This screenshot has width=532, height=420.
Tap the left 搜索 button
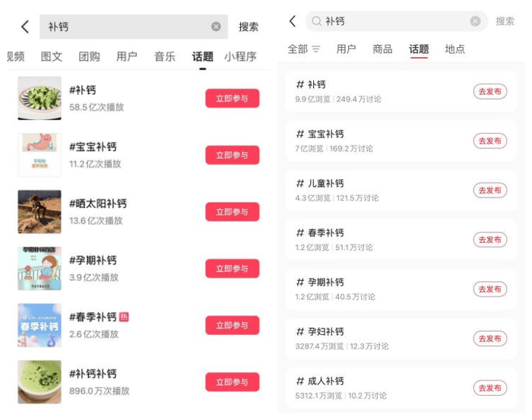(x=249, y=27)
